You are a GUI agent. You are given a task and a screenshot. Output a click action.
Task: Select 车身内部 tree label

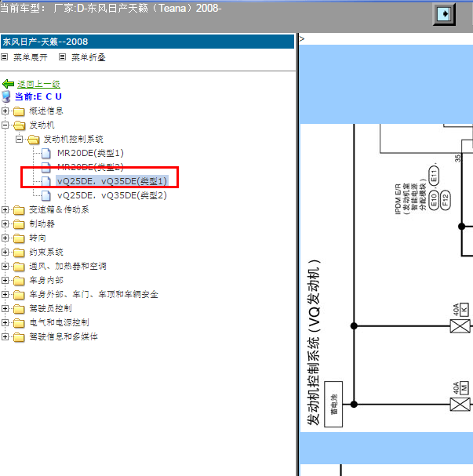[x=46, y=280]
